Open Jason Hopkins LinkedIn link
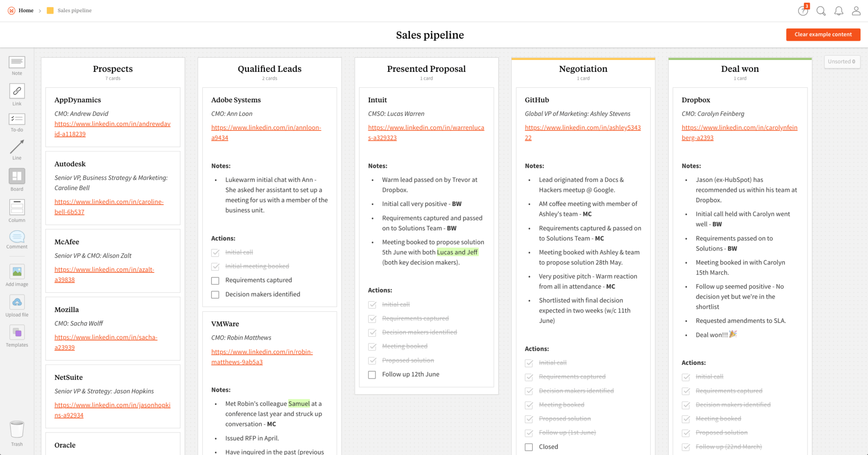This screenshot has height=455, width=868. tap(112, 410)
